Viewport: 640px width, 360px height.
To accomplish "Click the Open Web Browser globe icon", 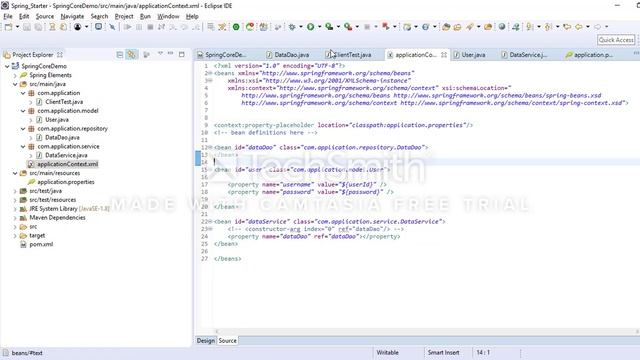I will pos(502,27).
